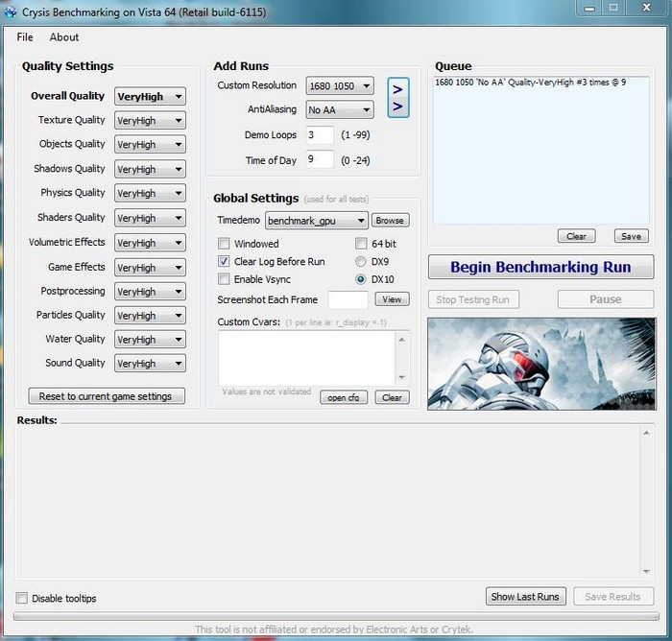Viewport: 672px width, 641px height.
Task: Check Disable tooltips option
Action: click(x=21, y=598)
